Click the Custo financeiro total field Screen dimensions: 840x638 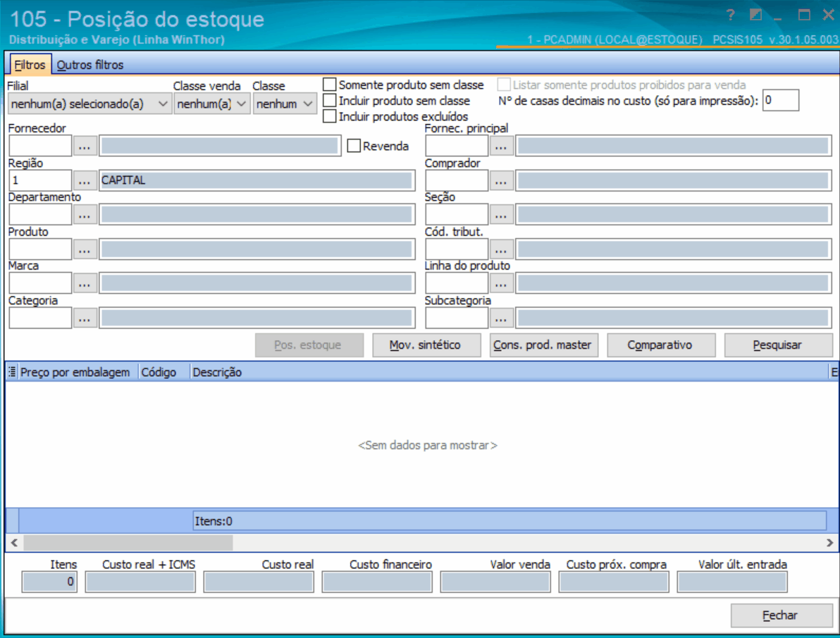click(x=377, y=582)
